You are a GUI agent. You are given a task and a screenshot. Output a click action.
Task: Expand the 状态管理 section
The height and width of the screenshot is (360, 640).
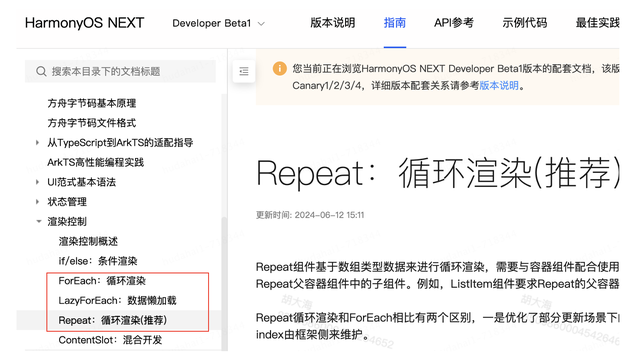[x=38, y=202]
